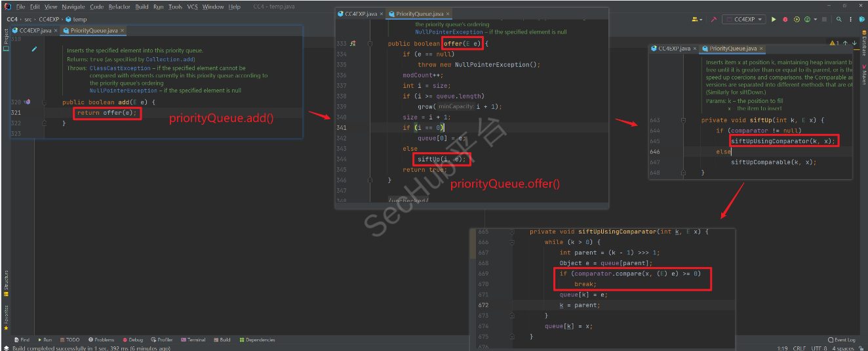Screen dimensions: 868x351
Task: Open the CC4EXP run configuration dropdown
Action: (x=743, y=20)
